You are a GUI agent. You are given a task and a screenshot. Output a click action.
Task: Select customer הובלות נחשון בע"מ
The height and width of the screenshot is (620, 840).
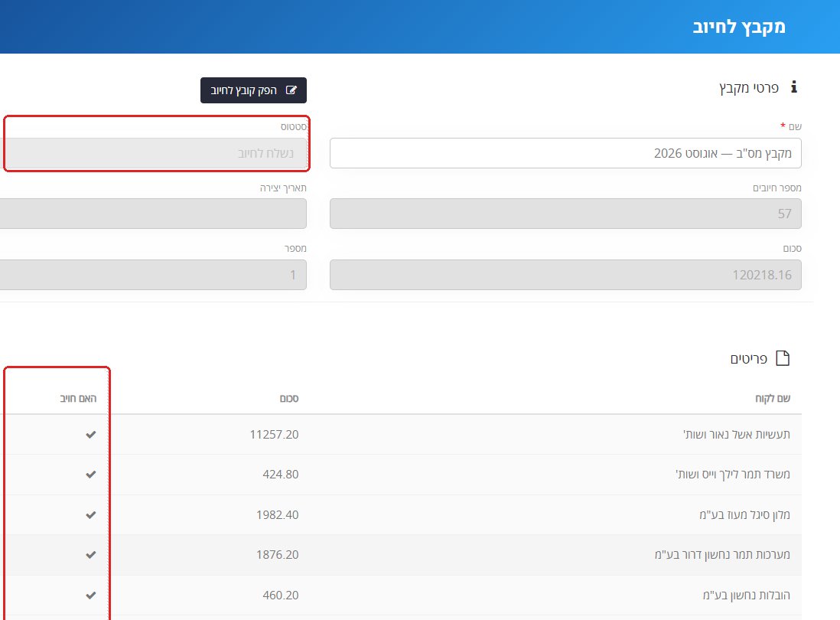coord(746,595)
